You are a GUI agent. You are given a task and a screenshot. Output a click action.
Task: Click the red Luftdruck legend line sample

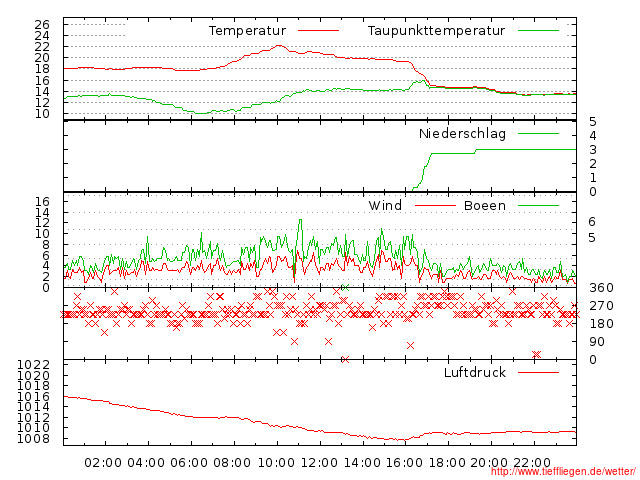coord(538,372)
